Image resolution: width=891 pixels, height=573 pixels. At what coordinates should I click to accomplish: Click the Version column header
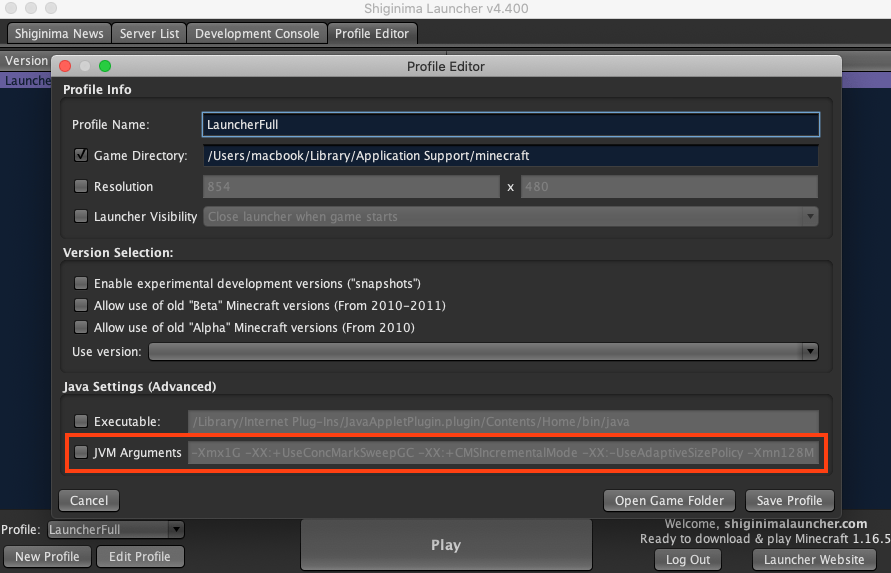tap(26, 60)
